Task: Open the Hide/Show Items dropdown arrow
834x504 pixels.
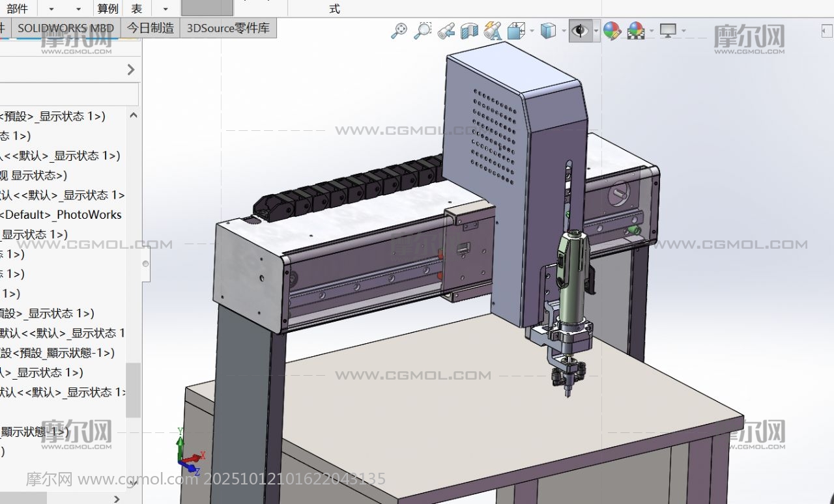Action: (x=596, y=31)
